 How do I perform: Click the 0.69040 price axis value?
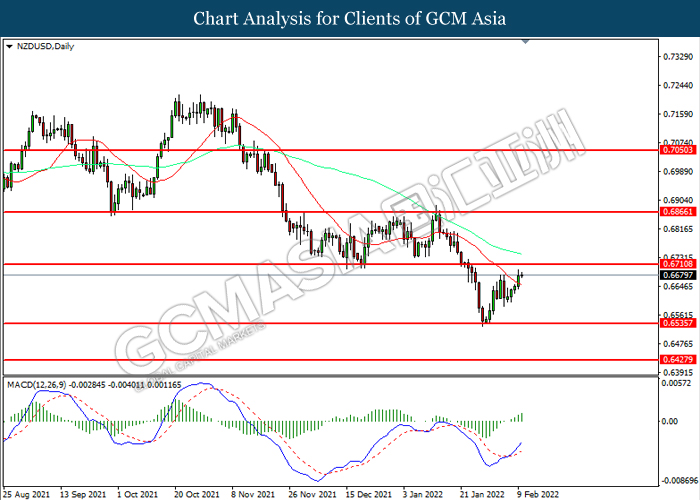(678, 200)
